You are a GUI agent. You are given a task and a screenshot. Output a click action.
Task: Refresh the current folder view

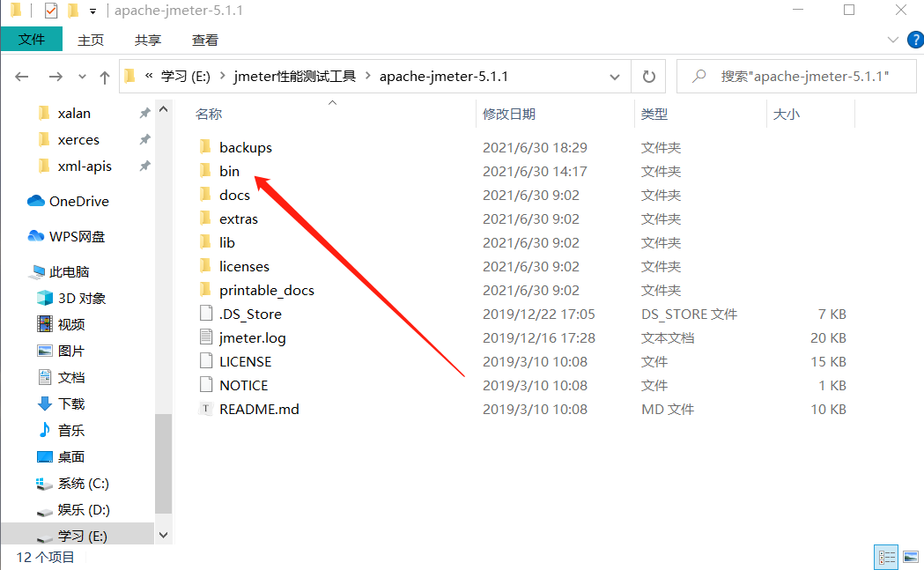(648, 77)
